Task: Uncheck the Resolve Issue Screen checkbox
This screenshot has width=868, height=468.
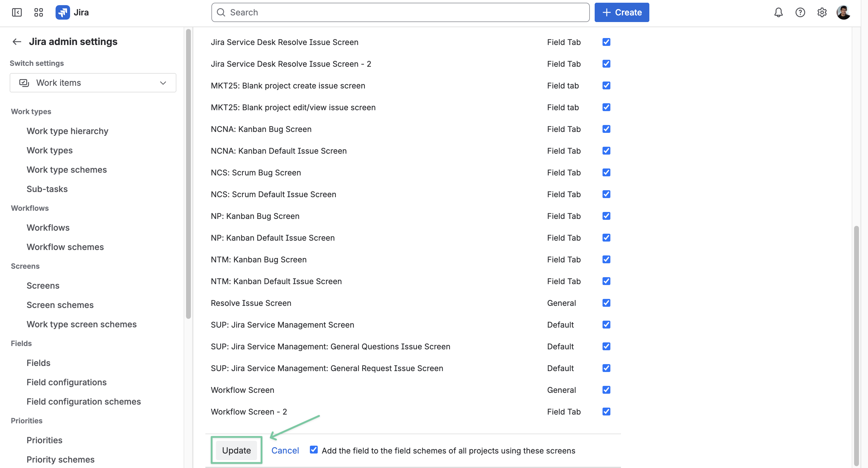Action: (x=606, y=303)
